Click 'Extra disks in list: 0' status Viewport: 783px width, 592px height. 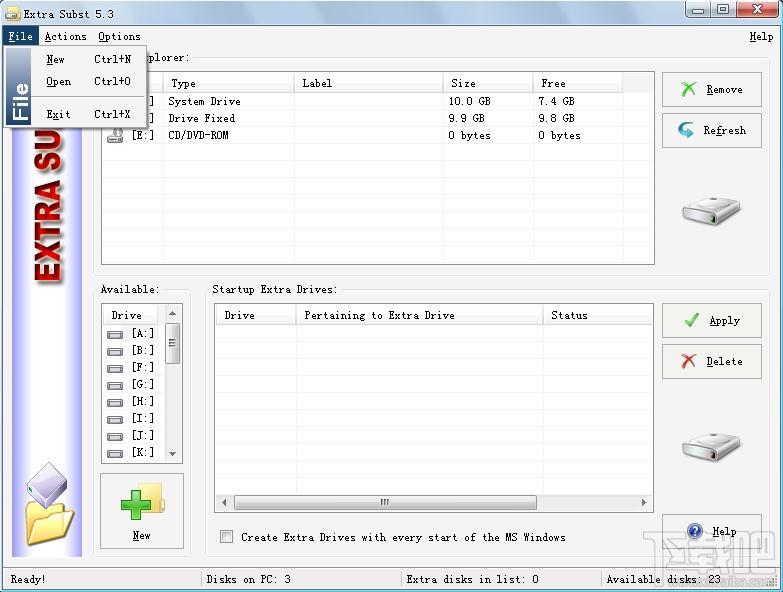472,579
